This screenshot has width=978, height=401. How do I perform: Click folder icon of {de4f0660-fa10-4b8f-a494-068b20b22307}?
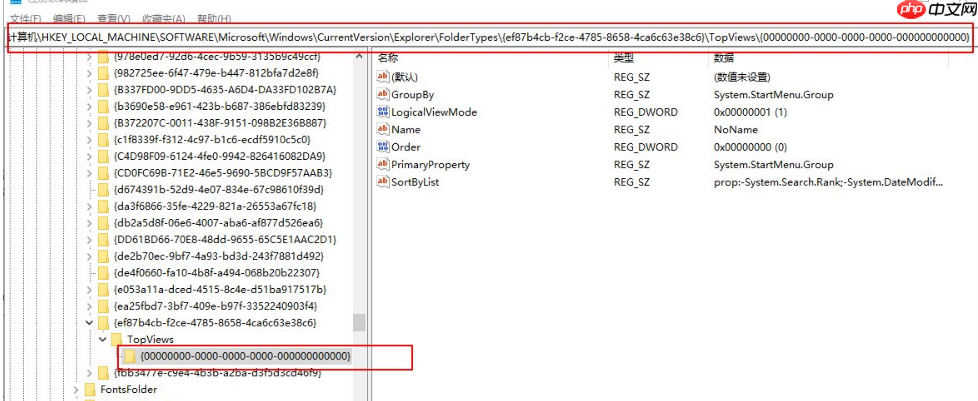(104, 273)
